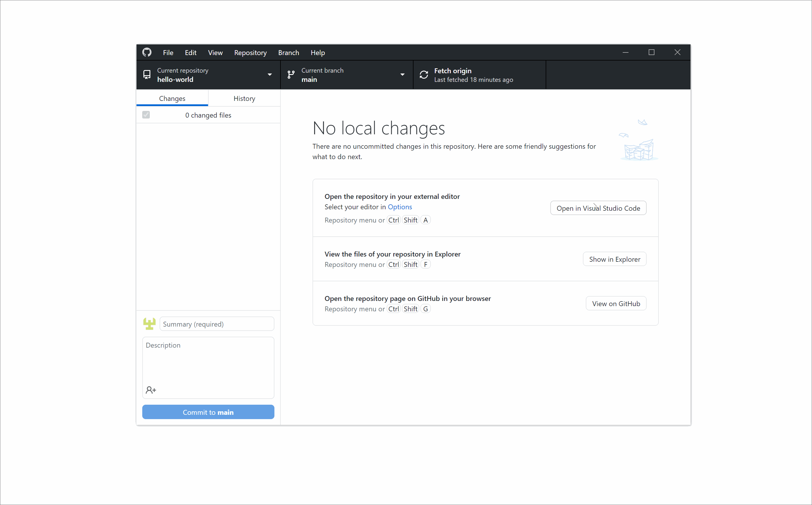Click the repository icon beside hello-world
The image size is (812, 505).
click(147, 74)
